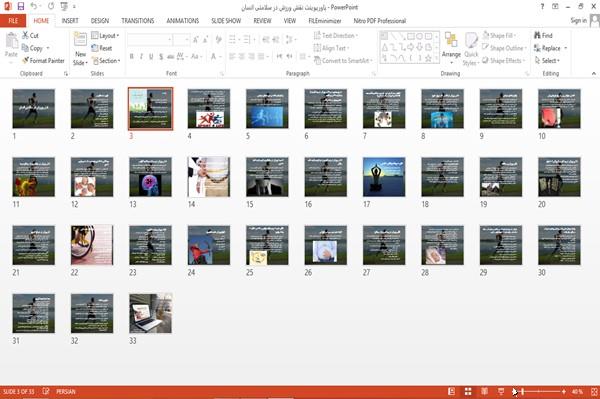Toggle Bold formatting
This screenshot has width=600, height=399.
(x=132, y=57)
